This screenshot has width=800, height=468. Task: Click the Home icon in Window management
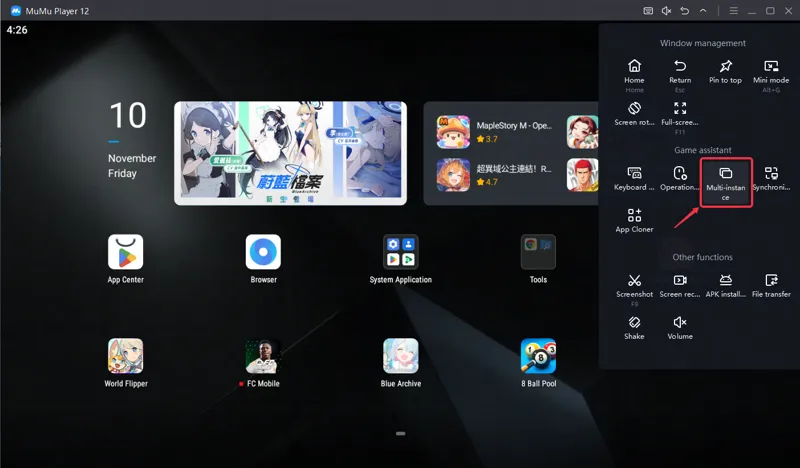634,66
